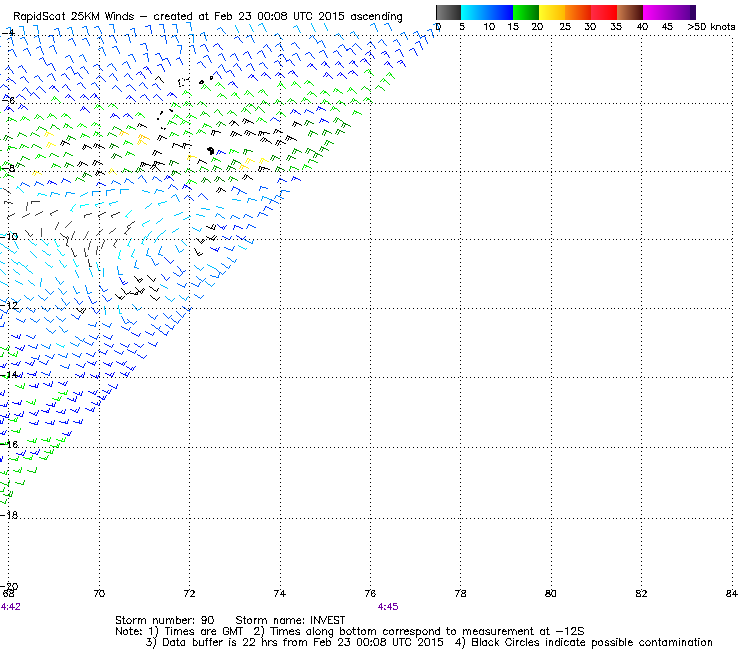Image resolution: width=740 pixels, height=650 pixels.
Task: Click longitude axis label 70
Action: point(99,593)
